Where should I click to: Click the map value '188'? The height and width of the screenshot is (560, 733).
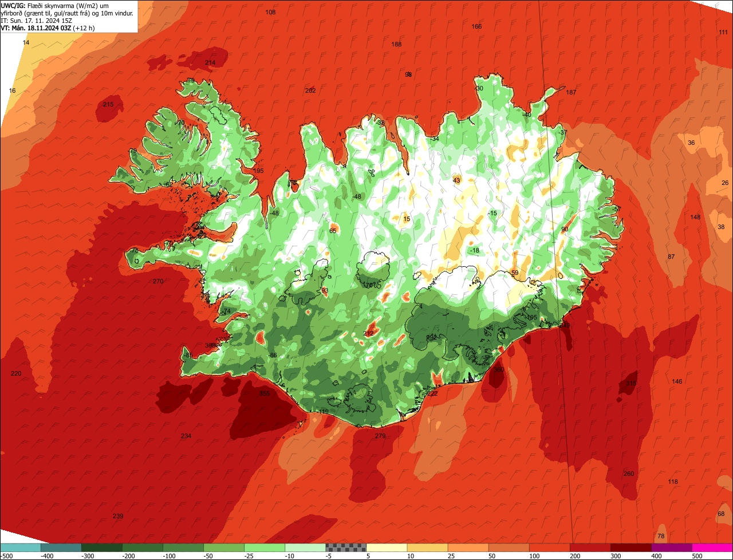point(396,44)
